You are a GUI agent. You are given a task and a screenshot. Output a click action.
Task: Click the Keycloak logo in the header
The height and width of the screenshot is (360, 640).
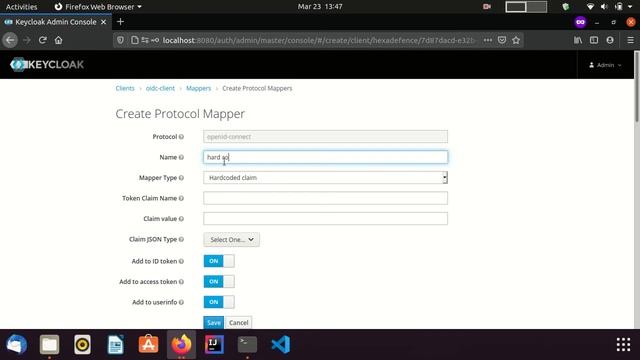click(47, 64)
